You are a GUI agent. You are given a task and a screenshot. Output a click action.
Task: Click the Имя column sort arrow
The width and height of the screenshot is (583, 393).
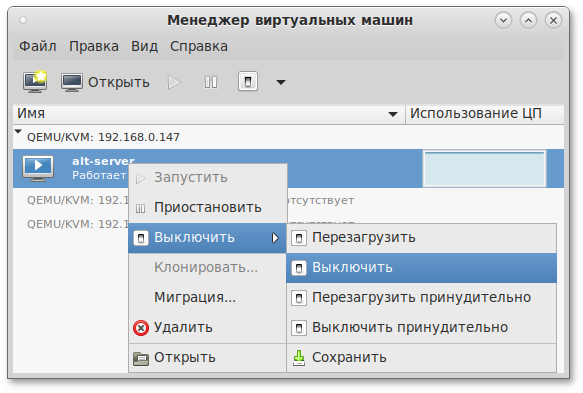point(393,114)
